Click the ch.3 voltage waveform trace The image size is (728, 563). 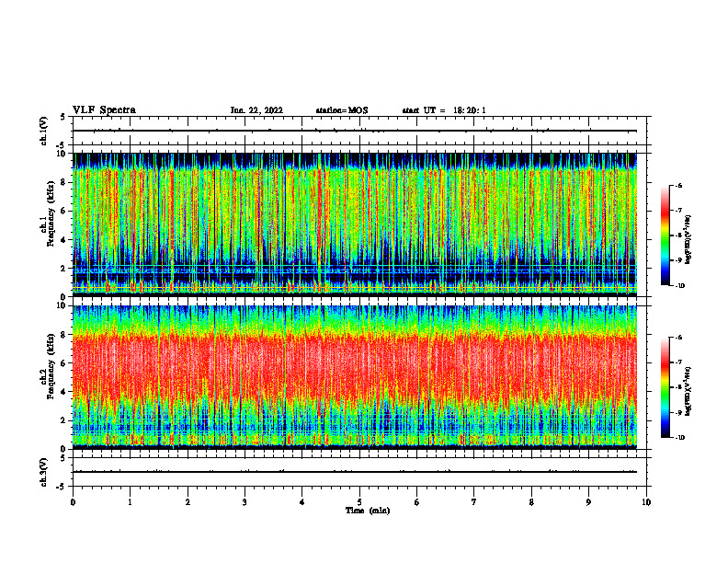tap(355, 472)
